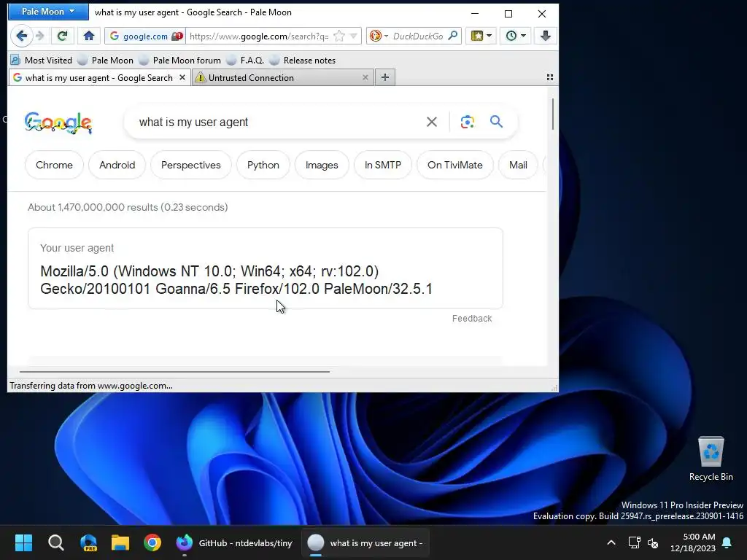
Task: Open the search engine selector dropdown
Action: click(x=379, y=36)
